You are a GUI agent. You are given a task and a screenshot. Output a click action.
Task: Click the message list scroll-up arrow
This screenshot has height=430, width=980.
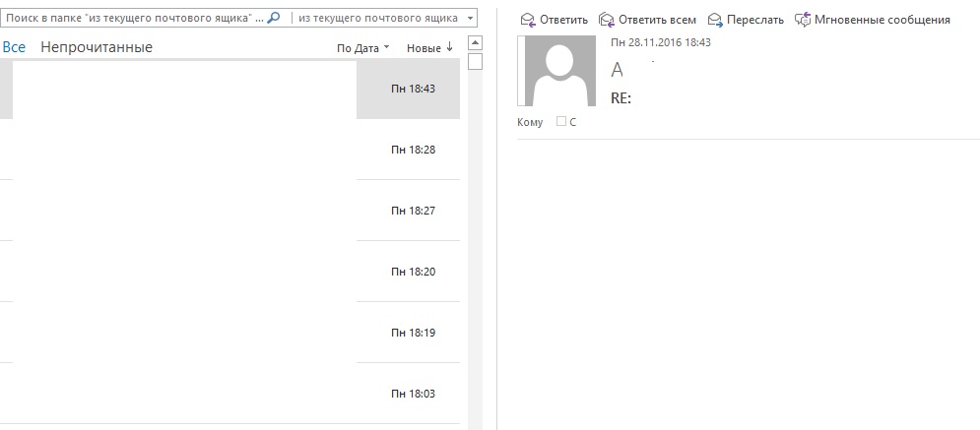(475, 43)
